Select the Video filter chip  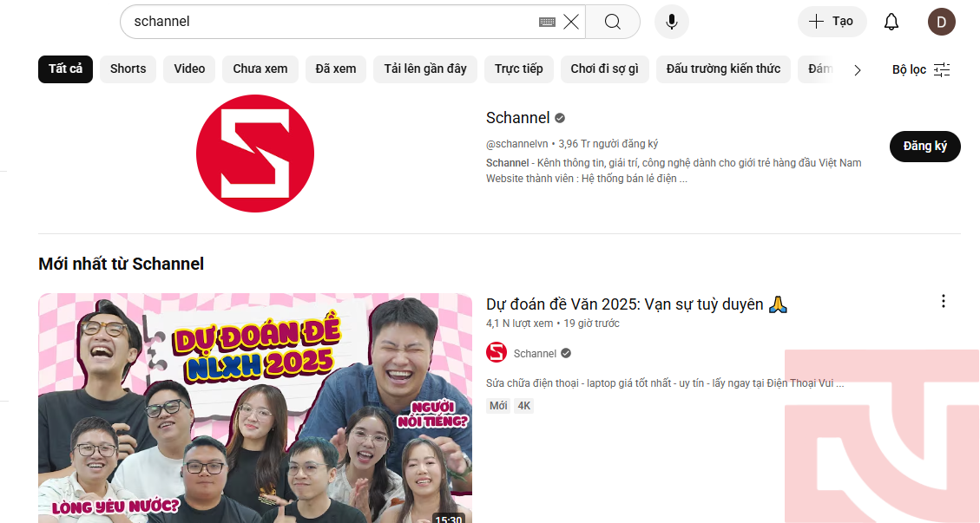[189, 69]
